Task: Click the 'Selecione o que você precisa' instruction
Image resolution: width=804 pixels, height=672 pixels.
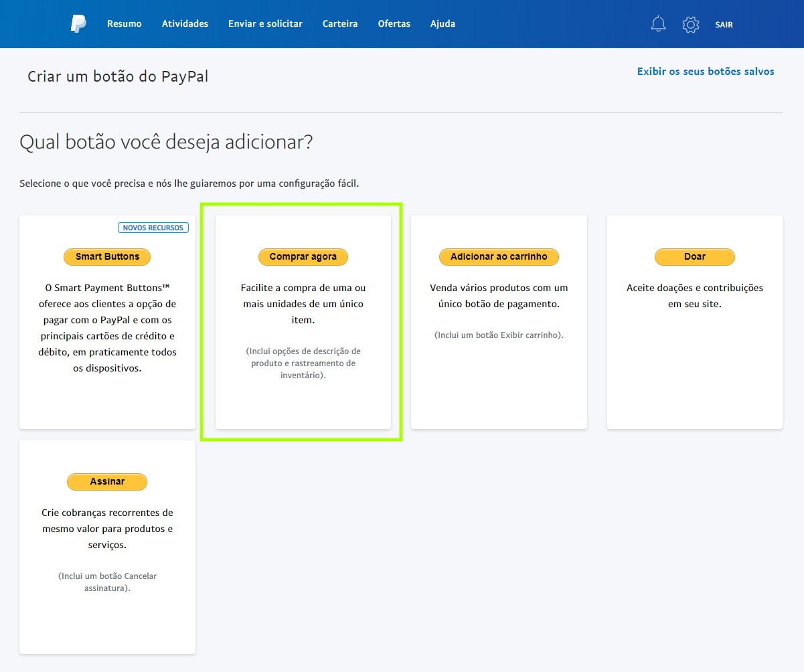Action: [189, 183]
